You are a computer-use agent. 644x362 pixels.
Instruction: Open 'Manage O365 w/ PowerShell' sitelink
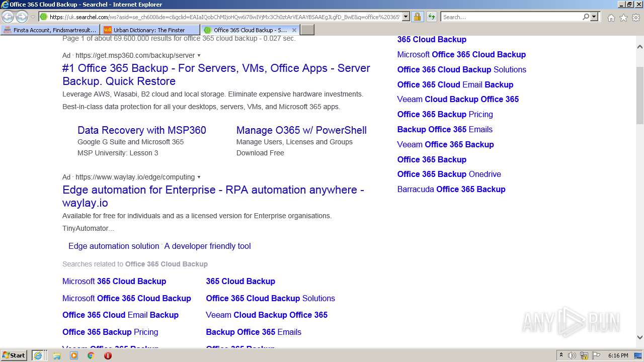pos(301,130)
